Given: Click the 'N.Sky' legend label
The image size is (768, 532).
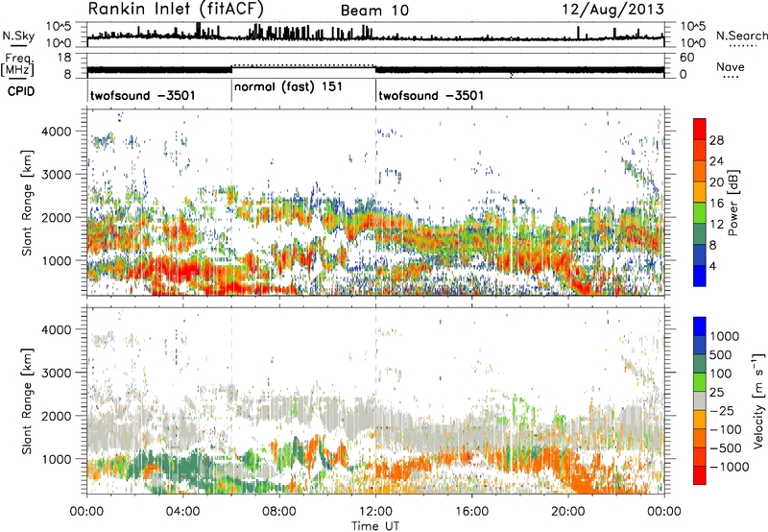Looking at the screenshot, I should (18, 36).
